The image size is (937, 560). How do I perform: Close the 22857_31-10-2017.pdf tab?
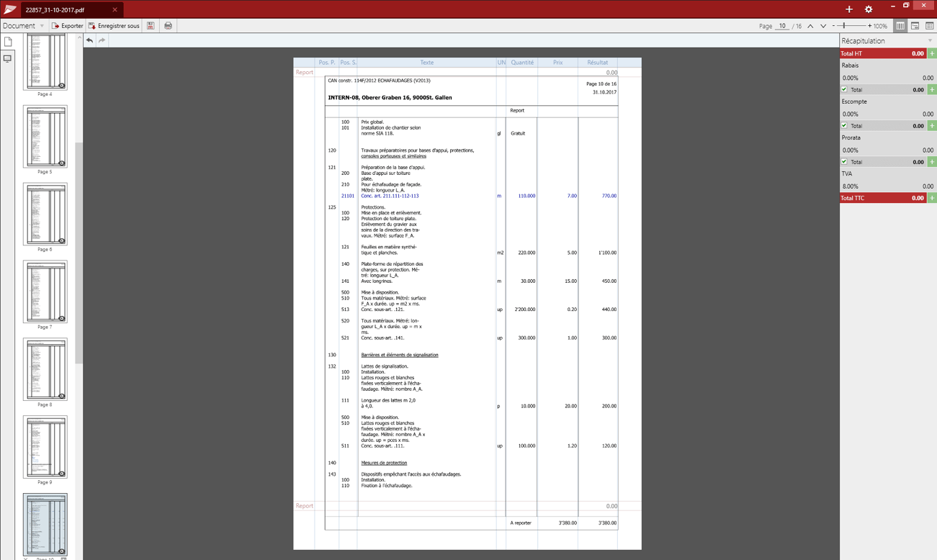tap(115, 10)
